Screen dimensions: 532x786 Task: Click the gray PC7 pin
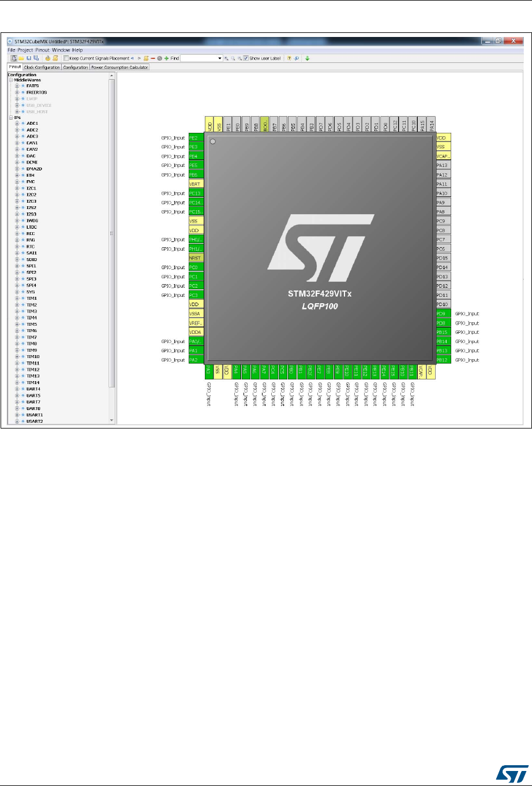point(443,239)
